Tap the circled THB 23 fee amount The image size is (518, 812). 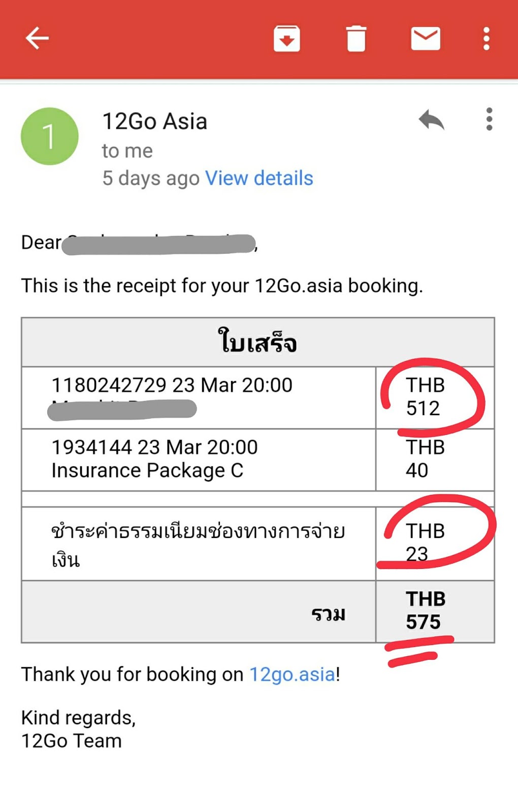point(425,542)
